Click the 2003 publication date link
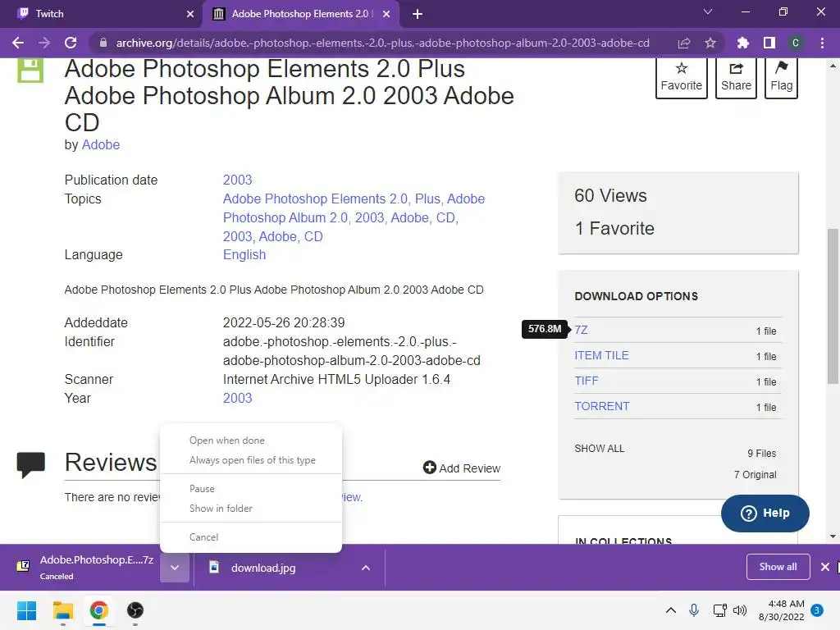The height and width of the screenshot is (630, 840). pos(237,180)
